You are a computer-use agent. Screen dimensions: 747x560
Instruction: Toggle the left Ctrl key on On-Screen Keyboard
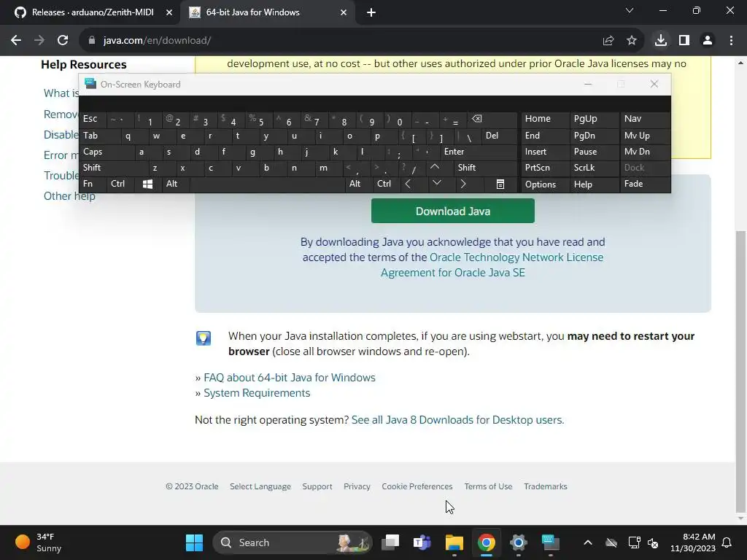[x=120, y=184]
